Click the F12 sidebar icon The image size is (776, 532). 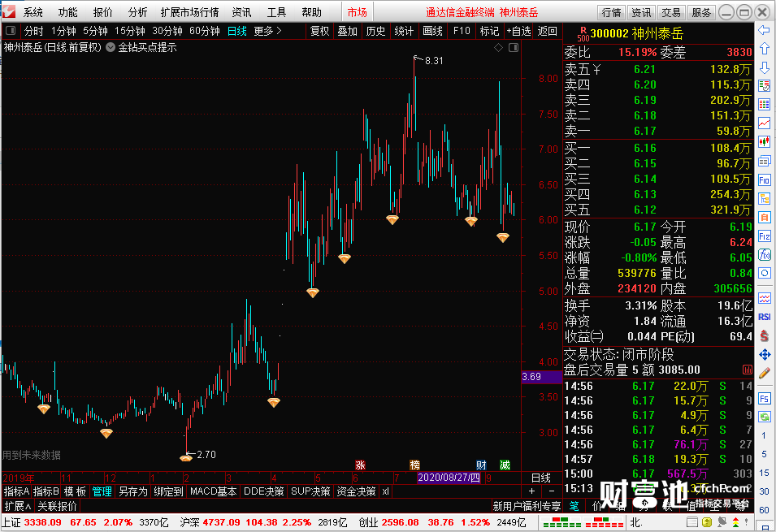point(764,236)
